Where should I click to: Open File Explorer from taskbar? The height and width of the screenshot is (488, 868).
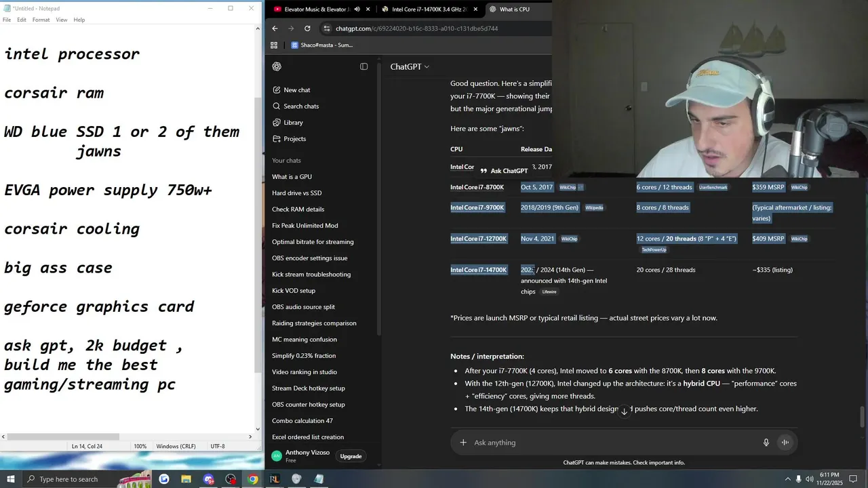click(186, 479)
